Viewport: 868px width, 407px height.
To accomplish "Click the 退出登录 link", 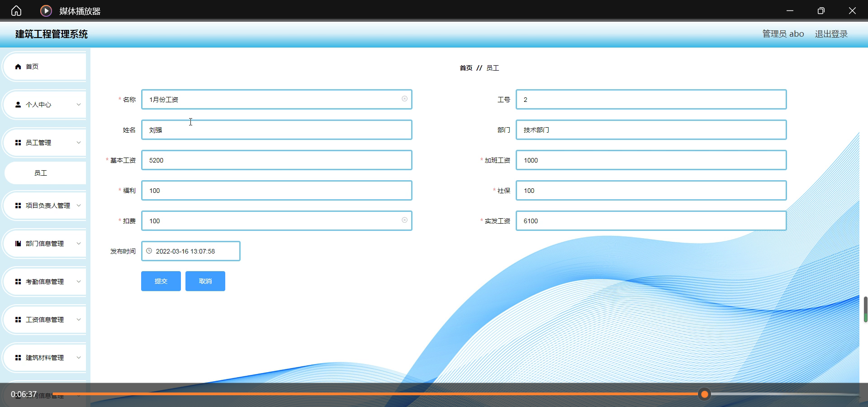I will point(831,34).
